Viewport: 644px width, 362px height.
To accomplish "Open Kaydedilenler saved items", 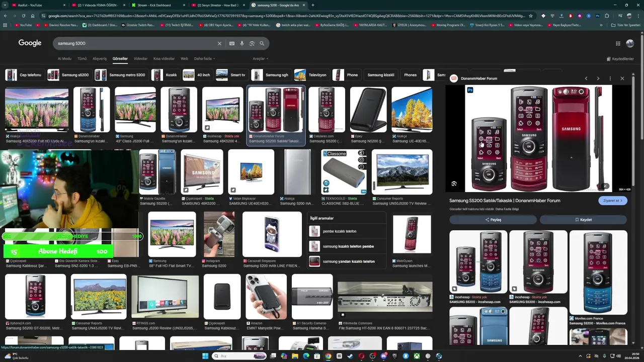I will click(x=620, y=59).
